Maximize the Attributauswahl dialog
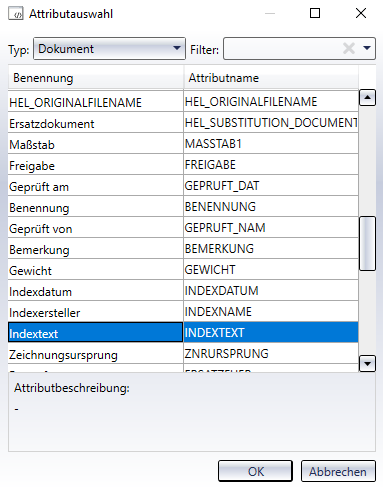The height and width of the screenshot is (488, 383). coord(315,13)
